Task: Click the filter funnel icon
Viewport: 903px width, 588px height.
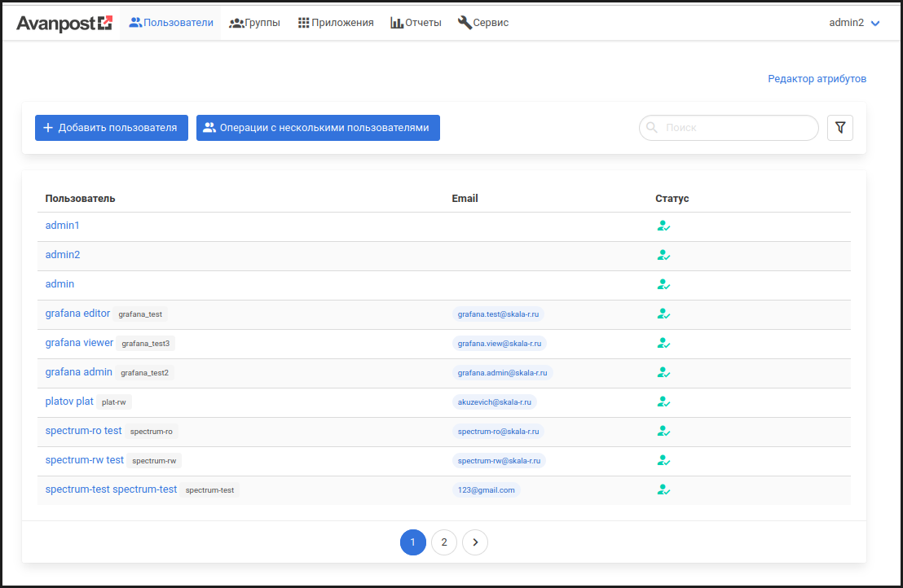Action: coord(840,128)
